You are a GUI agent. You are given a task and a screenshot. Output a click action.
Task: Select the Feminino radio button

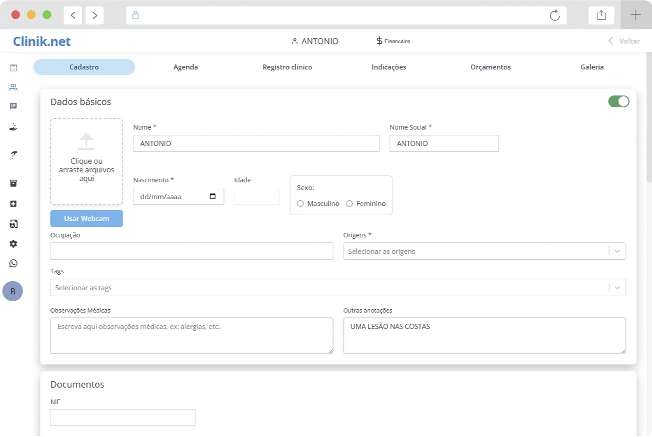tap(349, 203)
